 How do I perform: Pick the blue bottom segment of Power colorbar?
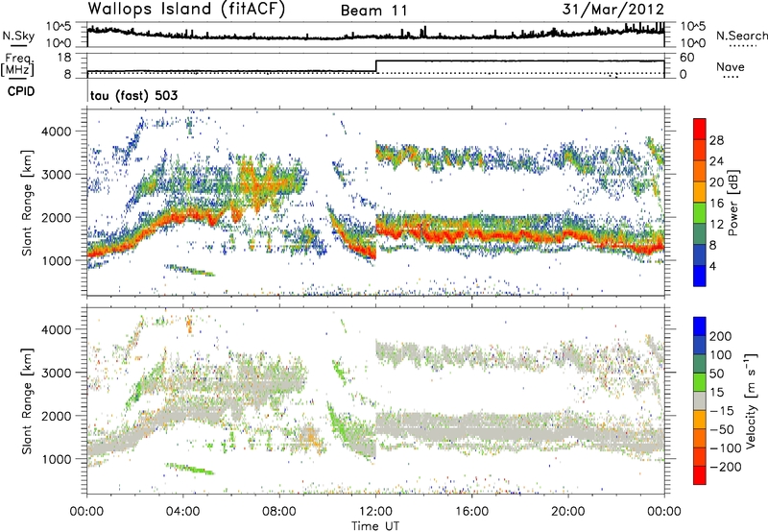[x=700, y=276]
